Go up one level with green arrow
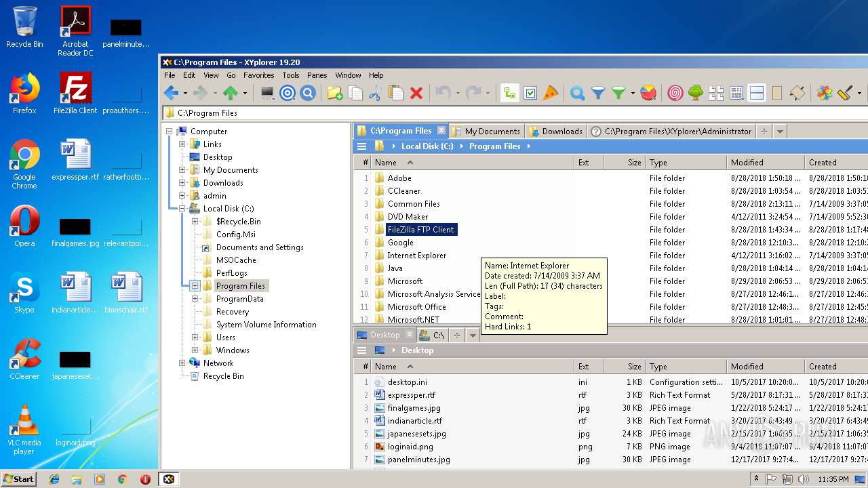Screen dimensions: 868x488 [x=231, y=93]
